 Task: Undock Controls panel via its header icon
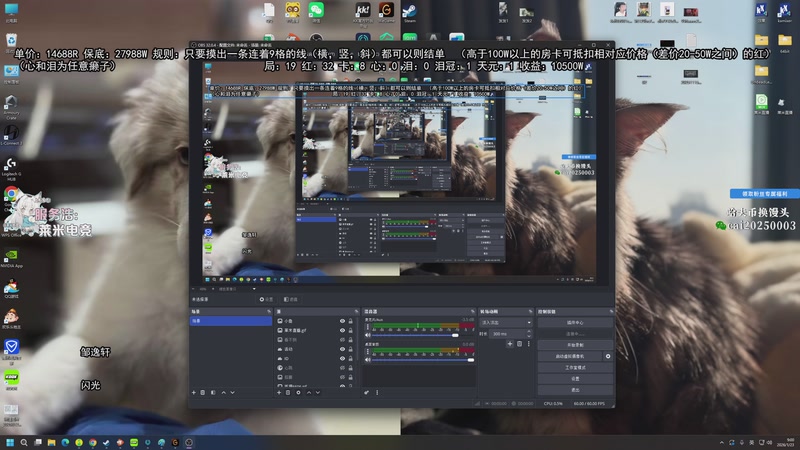point(611,311)
